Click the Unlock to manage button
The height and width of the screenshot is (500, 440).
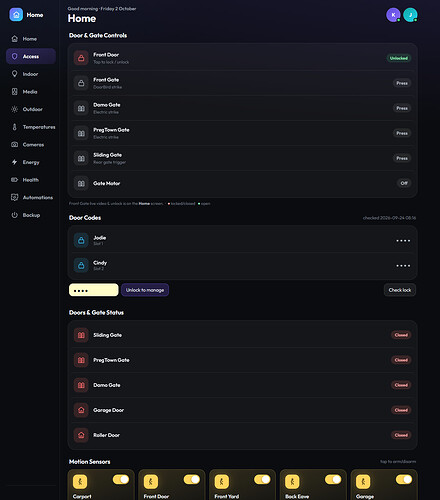pos(145,290)
